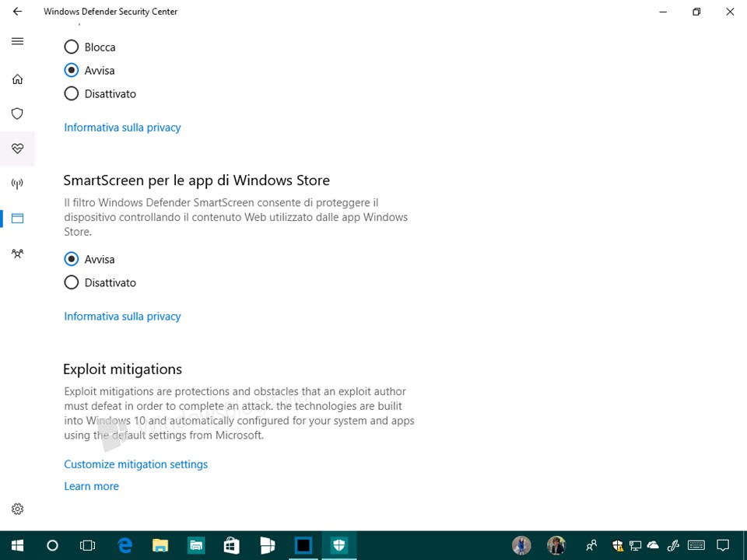
Task: Go back using the arrow in the title bar
Action: (x=18, y=12)
